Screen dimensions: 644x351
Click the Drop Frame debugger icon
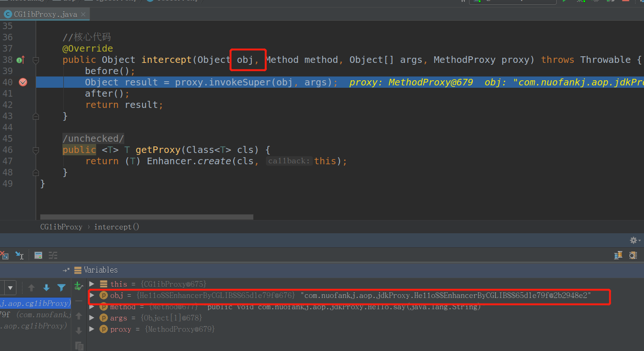point(4,255)
